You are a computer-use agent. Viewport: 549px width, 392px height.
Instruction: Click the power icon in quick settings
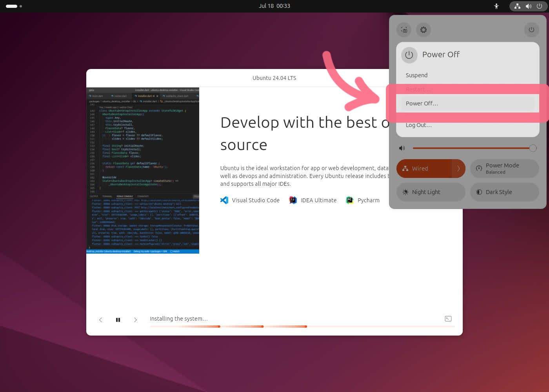[x=531, y=30]
